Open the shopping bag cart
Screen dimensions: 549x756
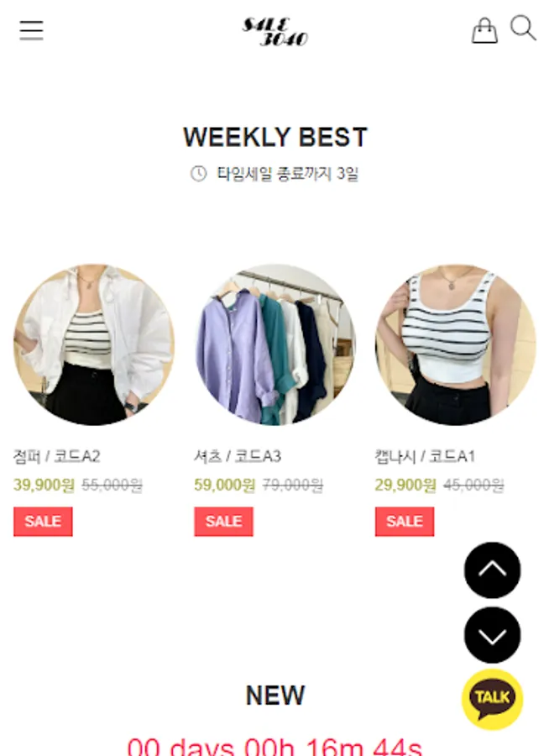[x=484, y=31]
